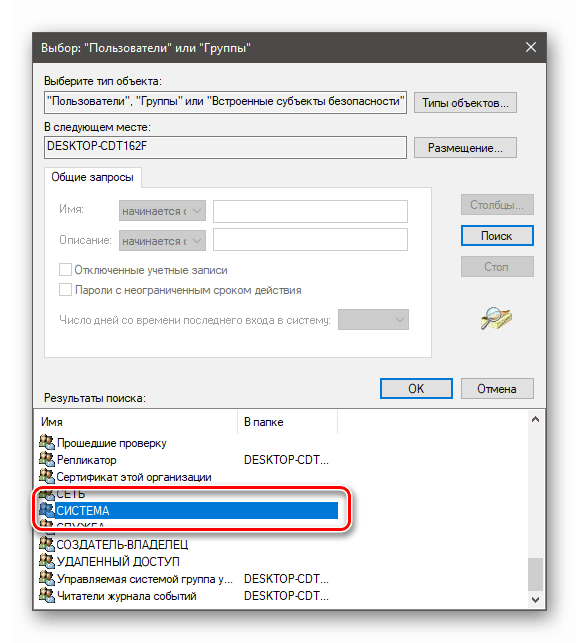Screen dimensions: 579x643
Task: Select the icon of СИСТЕМА entry
Action: pos(47,510)
